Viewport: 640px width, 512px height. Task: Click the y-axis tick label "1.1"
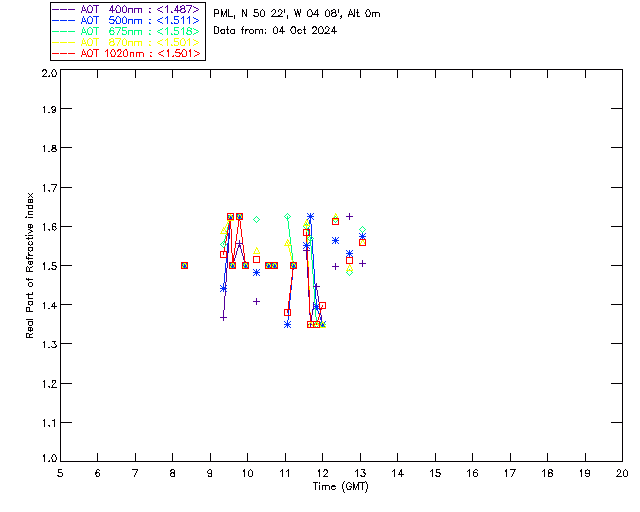(49, 423)
